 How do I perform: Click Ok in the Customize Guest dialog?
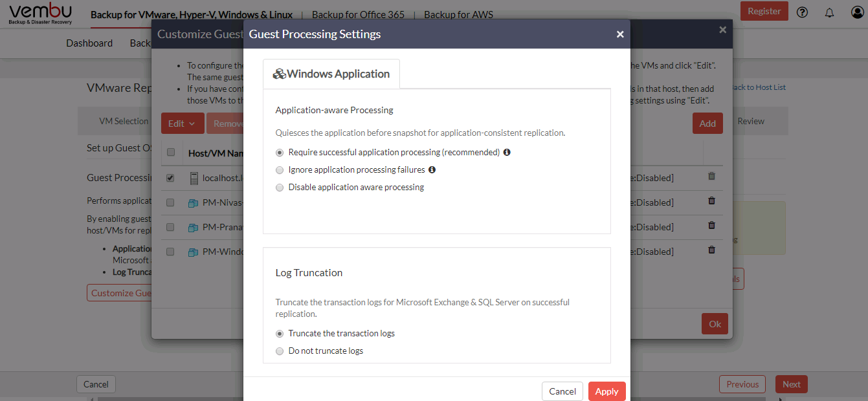[715, 324]
